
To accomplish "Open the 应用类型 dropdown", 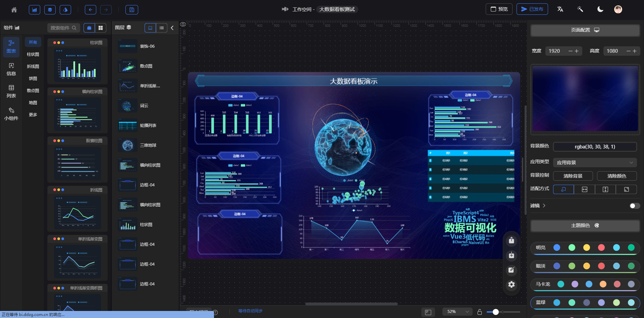I will [x=595, y=163].
